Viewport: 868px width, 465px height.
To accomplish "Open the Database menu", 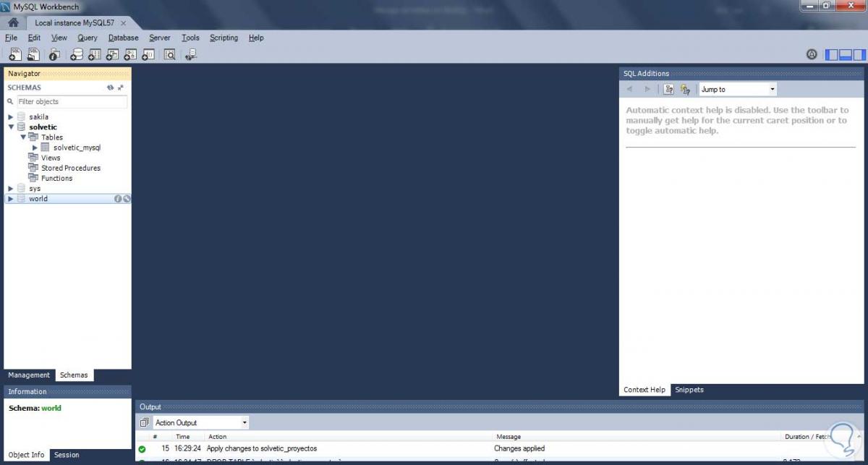I will click(x=124, y=38).
